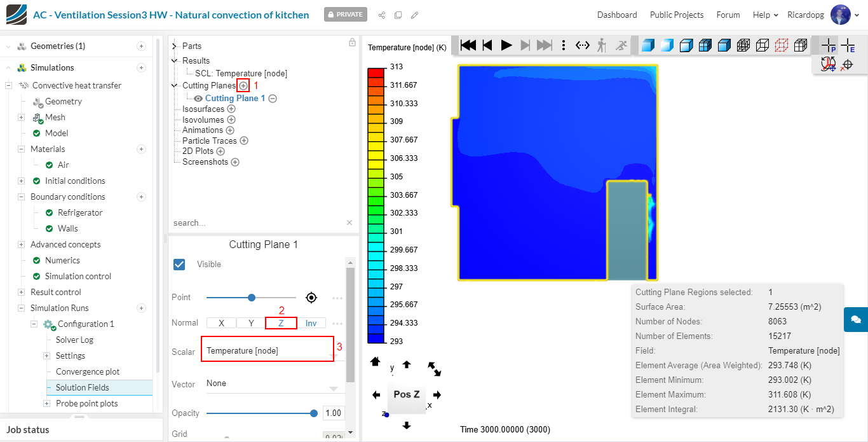Image resolution: width=868 pixels, height=442 pixels.
Task: Uncheck the Visible checkbox
Action: click(x=179, y=264)
